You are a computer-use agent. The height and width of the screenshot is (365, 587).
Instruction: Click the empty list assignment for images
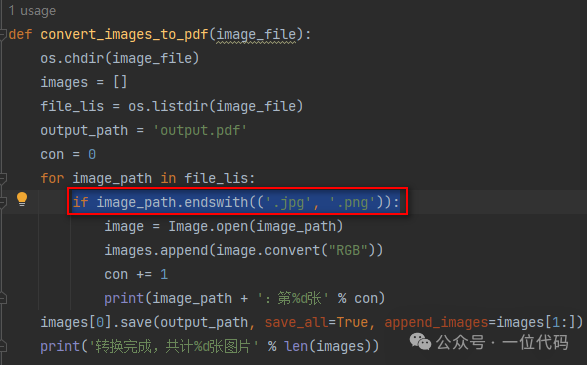83,82
